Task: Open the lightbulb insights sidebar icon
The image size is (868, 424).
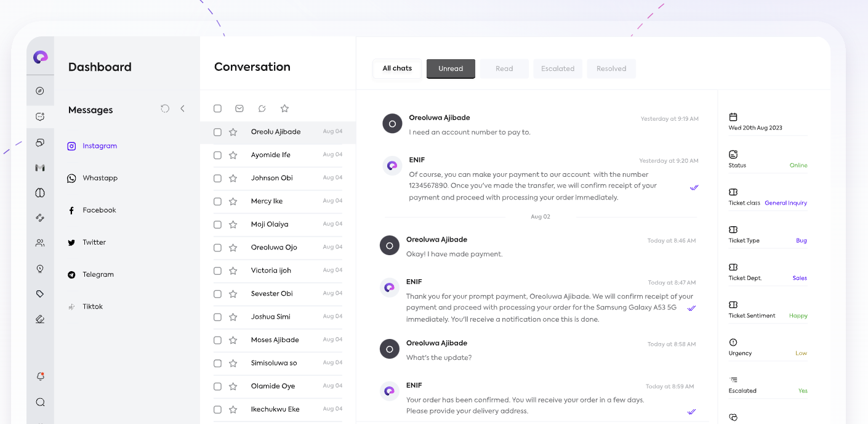Action: point(40,269)
